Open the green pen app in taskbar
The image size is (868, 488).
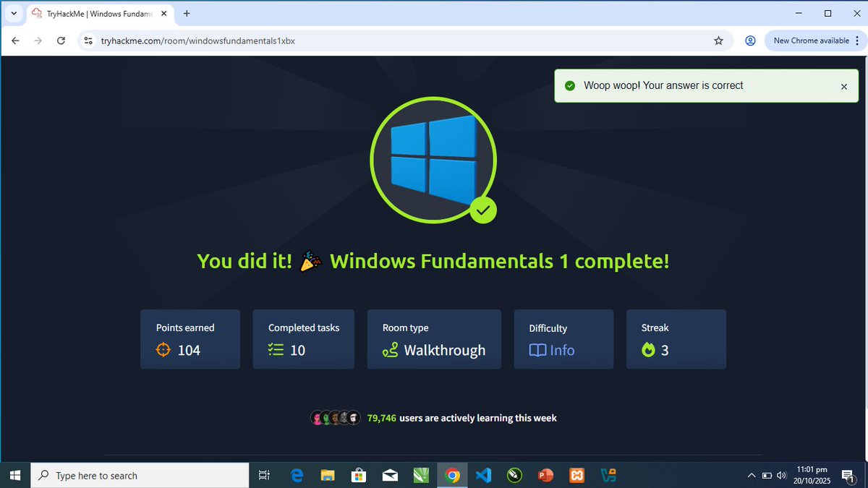(421, 475)
